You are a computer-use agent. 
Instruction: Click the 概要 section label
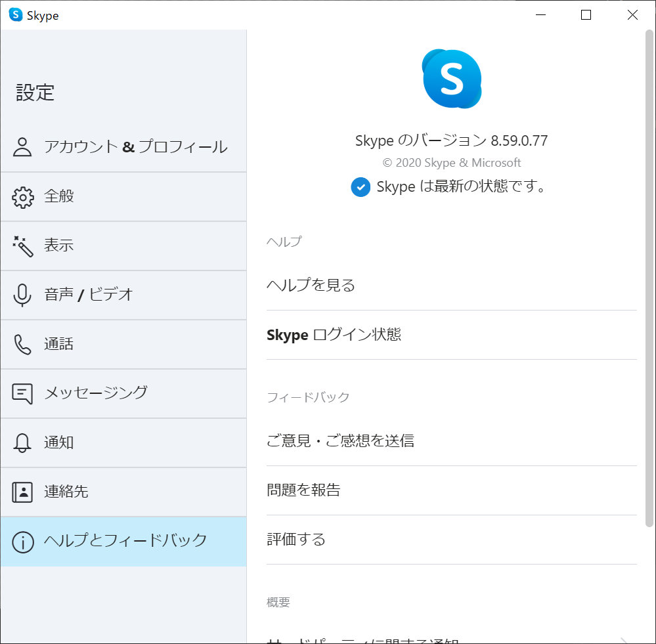click(278, 602)
